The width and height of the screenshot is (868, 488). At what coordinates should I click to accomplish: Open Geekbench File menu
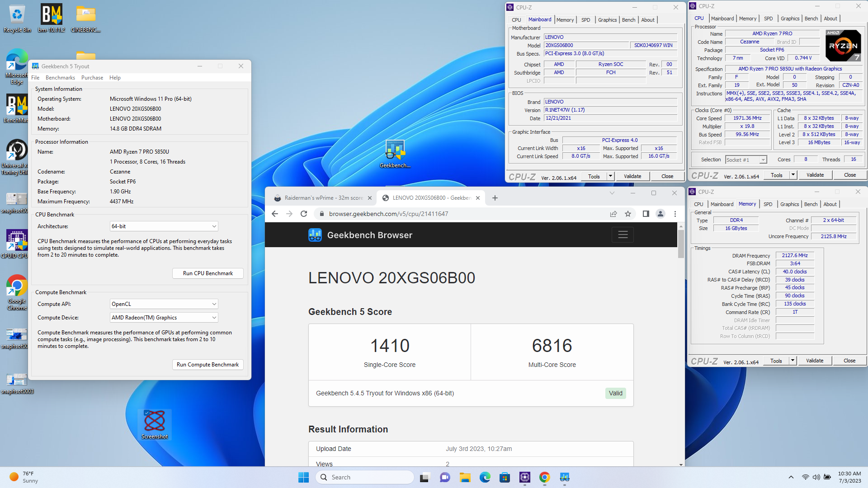point(35,78)
